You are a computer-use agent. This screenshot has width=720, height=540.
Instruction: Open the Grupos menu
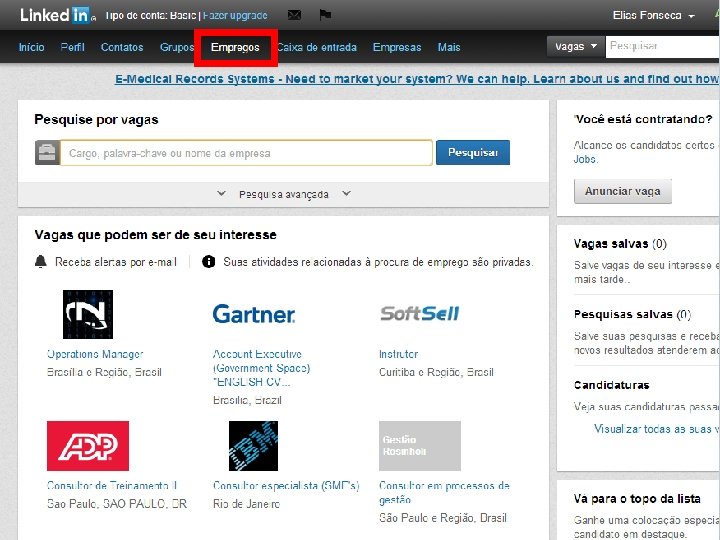[x=177, y=47]
